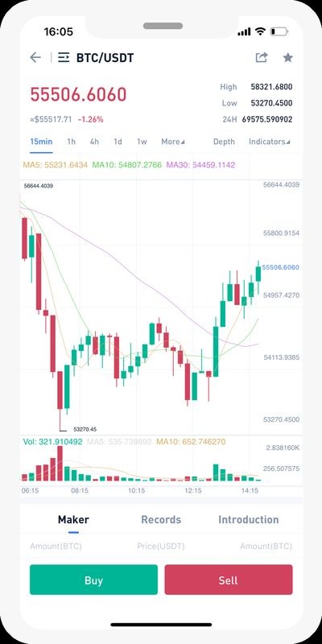Tap the Wi-Fi status icon

click(260, 31)
